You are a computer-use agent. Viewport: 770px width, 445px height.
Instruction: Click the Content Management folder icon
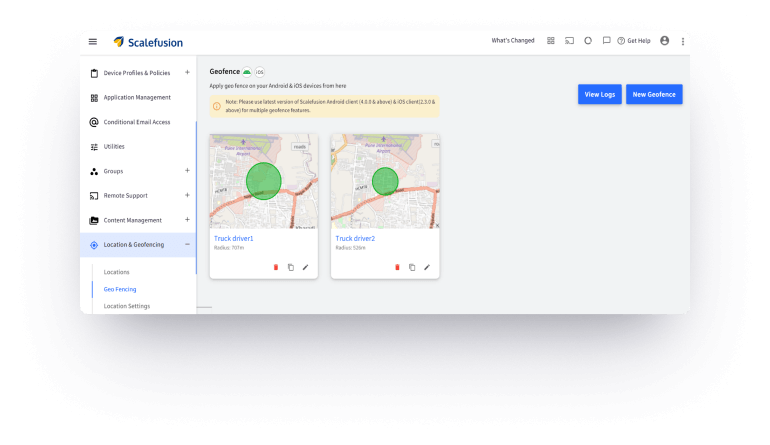94,221
